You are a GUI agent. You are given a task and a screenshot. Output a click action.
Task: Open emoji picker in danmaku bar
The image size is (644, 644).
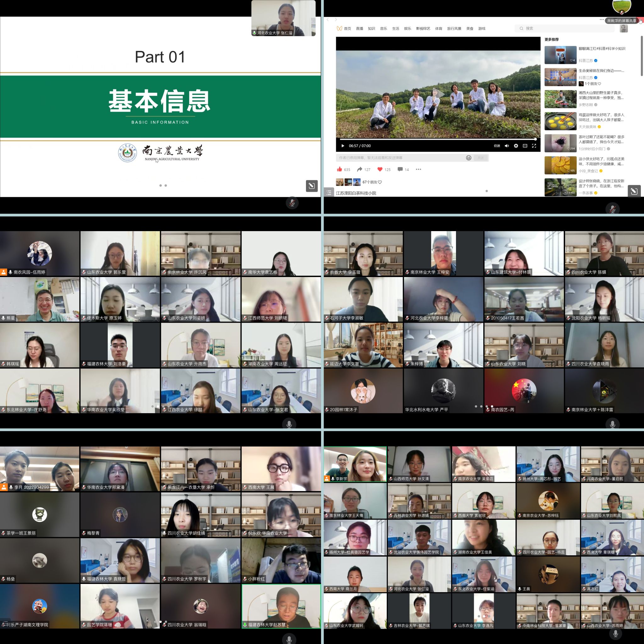[x=468, y=158]
